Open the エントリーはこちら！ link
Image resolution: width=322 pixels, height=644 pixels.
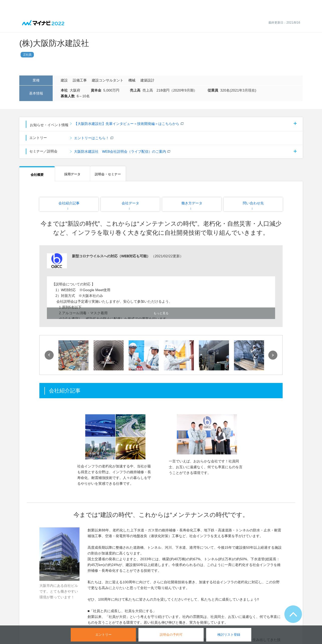(94, 138)
